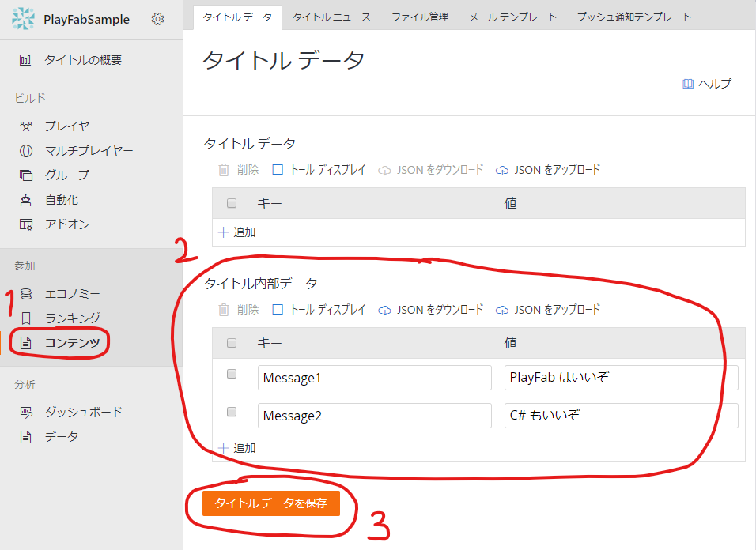Open プレイヤー in the sidebar

click(x=72, y=126)
